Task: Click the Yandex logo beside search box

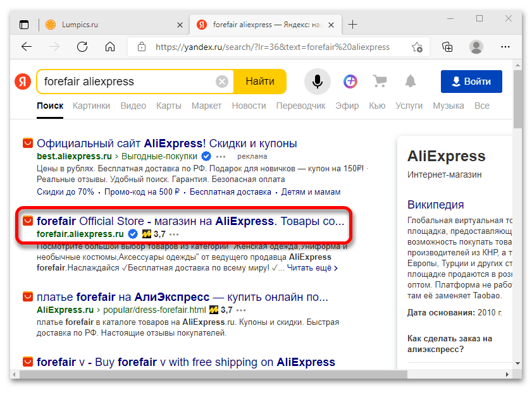Action: coord(23,82)
